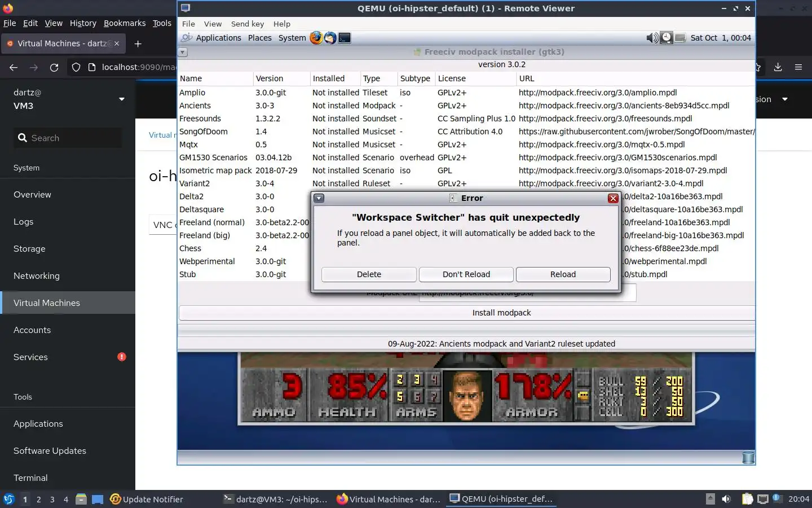The width and height of the screenshot is (812, 508).
Task: Click the Cockpit sidebar Search field
Action: tap(68, 138)
